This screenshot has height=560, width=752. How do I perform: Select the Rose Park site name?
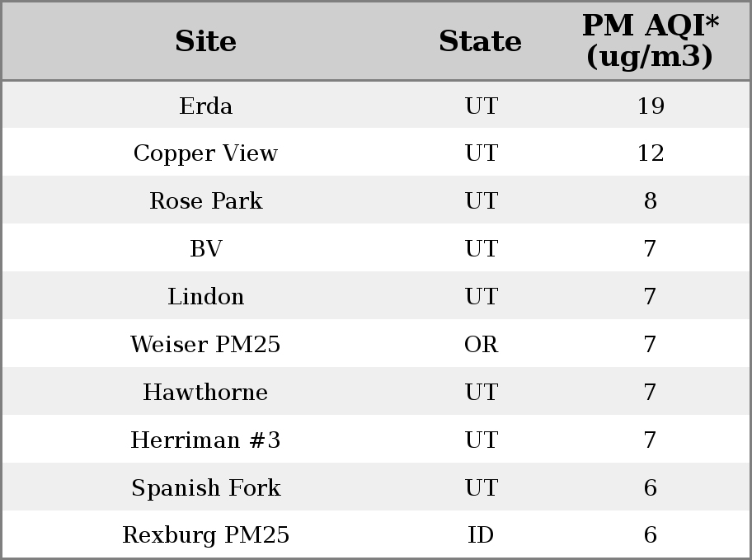pyautogui.click(x=206, y=200)
